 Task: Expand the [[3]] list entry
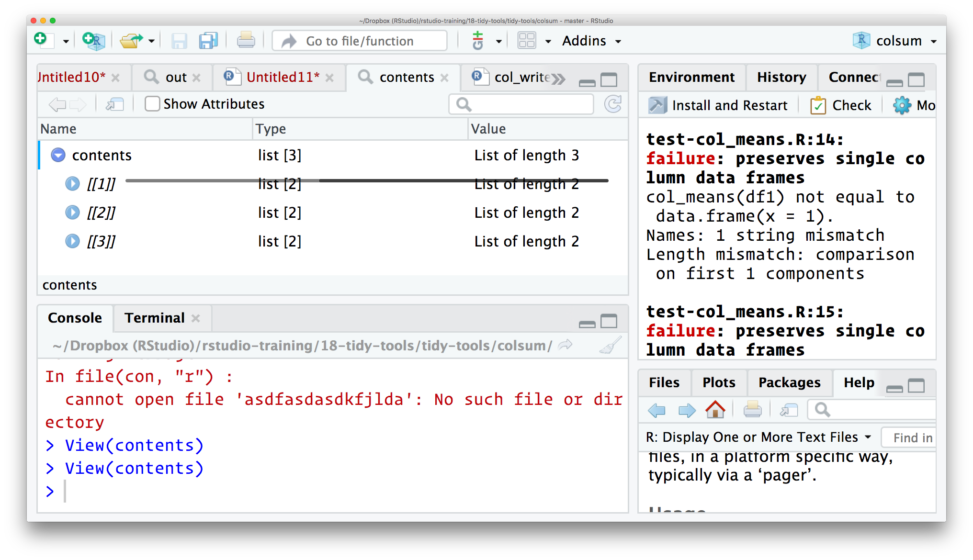[x=72, y=241]
